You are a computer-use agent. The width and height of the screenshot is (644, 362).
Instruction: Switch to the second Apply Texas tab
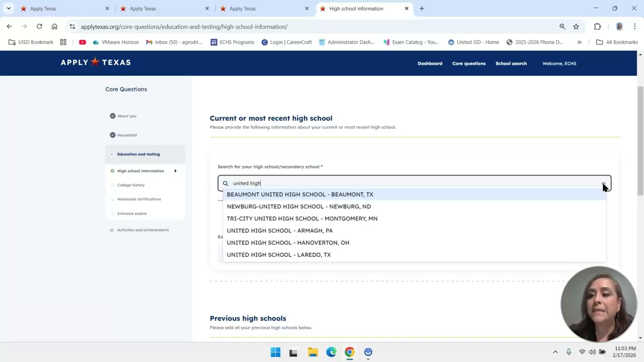(165, 9)
